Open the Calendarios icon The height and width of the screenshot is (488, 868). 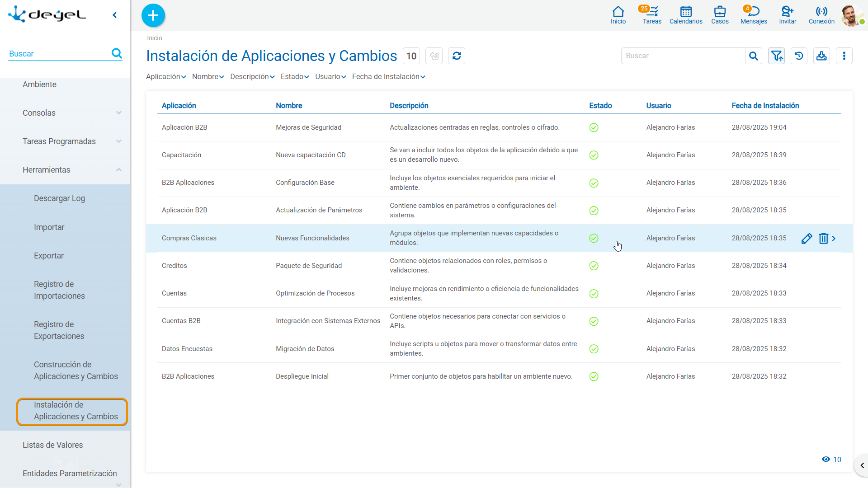click(686, 15)
